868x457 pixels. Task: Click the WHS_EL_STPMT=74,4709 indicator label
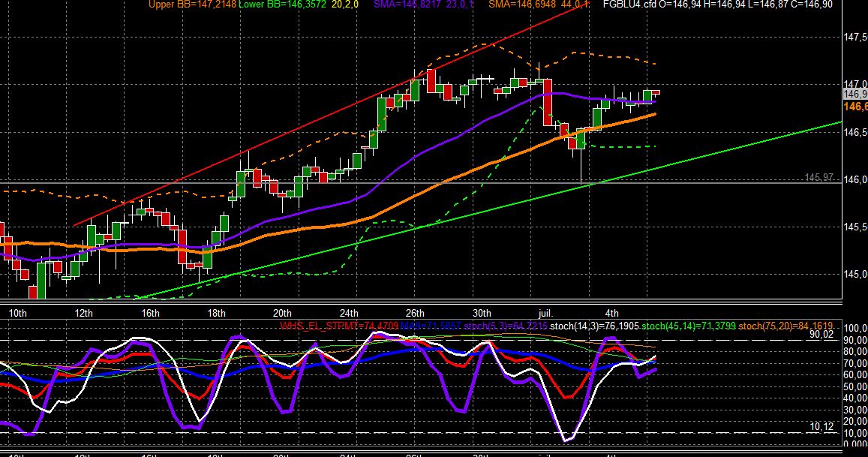pos(339,326)
